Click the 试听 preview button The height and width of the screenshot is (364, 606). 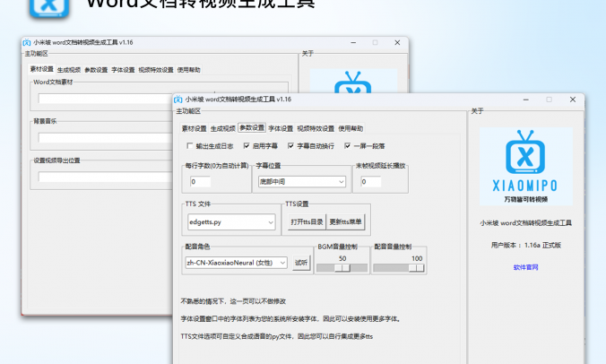pos(301,263)
